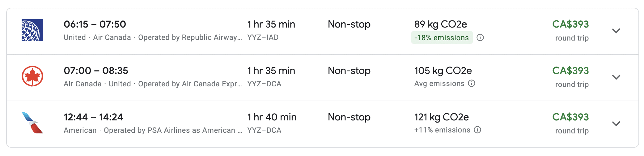Expand the 07:00 – 08:35 Air Canada flight
The width and height of the screenshot is (644, 156).
[616, 77]
